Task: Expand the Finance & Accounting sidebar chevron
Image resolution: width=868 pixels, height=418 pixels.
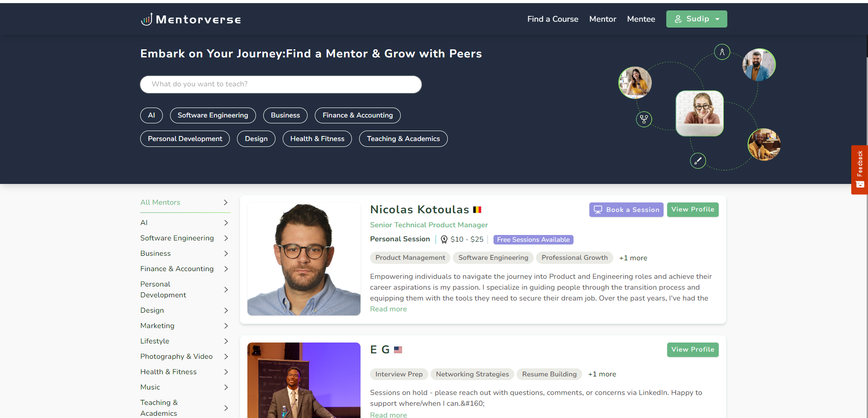Action: pyautogui.click(x=226, y=268)
